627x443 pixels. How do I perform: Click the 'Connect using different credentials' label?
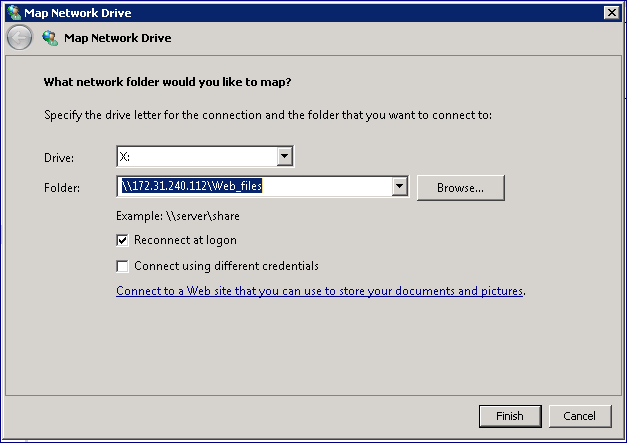coord(226,266)
